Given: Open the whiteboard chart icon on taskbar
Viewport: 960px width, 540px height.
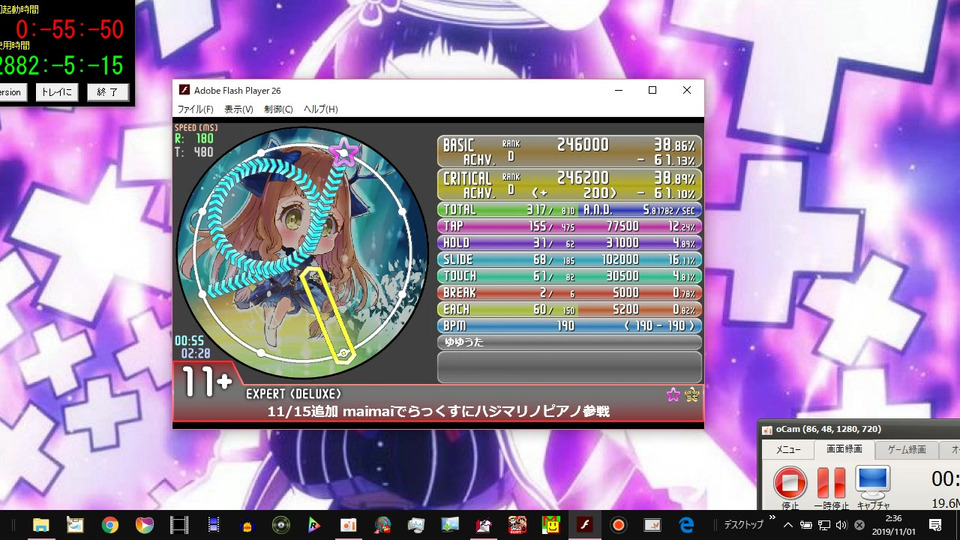Looking at the screenshot, I should pyautogui.click(x=653, y=525).
